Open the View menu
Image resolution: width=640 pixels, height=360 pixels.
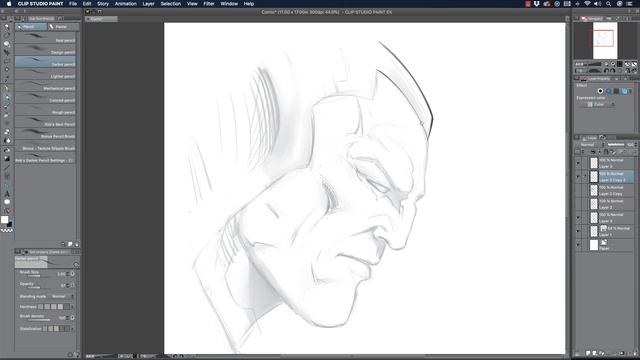coord(192,4)
